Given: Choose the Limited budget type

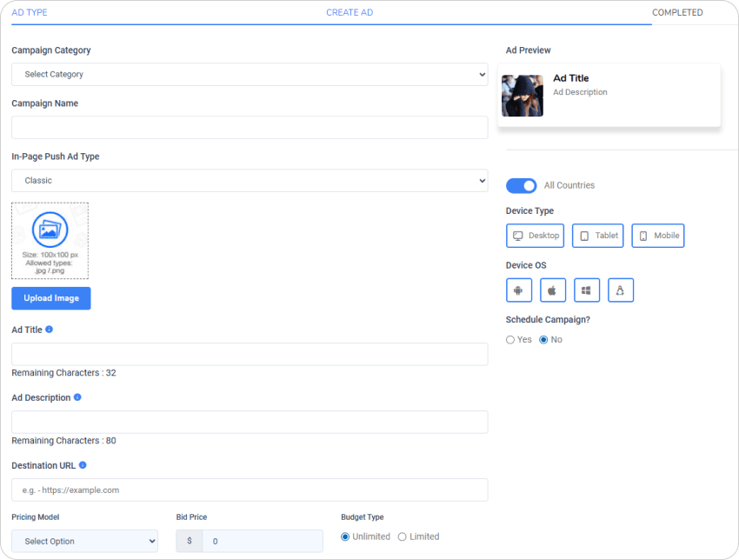Looking at the screenshot, I should coord(402,537).
